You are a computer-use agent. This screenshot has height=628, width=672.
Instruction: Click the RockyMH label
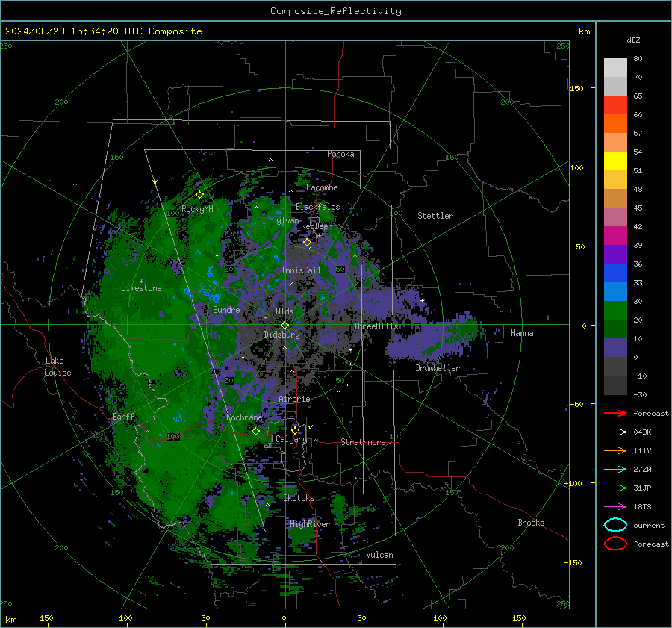tap(197, 209)
